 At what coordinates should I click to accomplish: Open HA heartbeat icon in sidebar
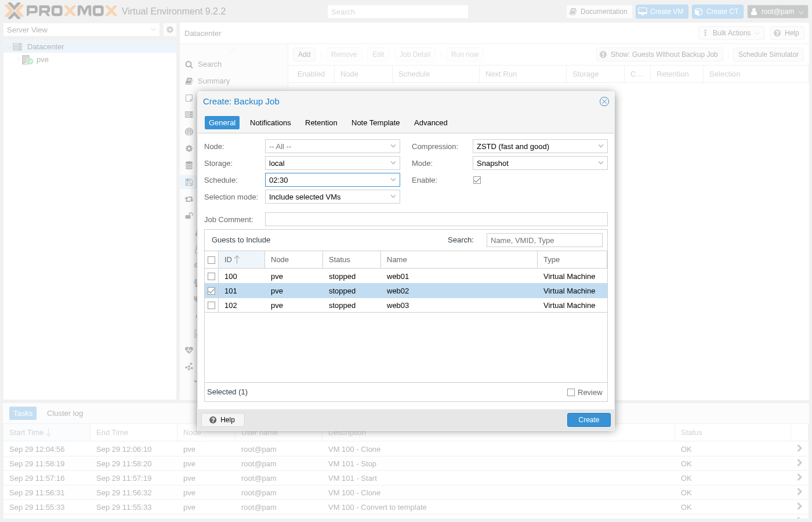(189, 350)
